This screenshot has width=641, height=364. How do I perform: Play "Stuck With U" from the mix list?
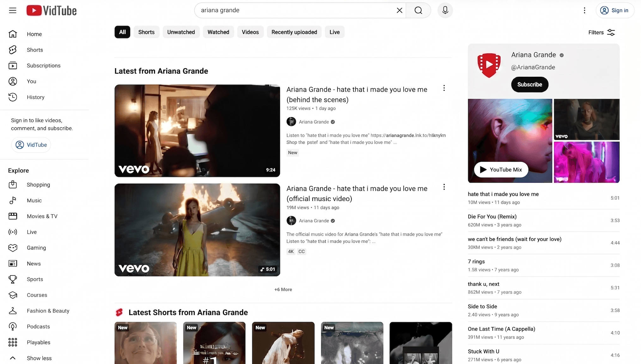(x=544, y=355)
